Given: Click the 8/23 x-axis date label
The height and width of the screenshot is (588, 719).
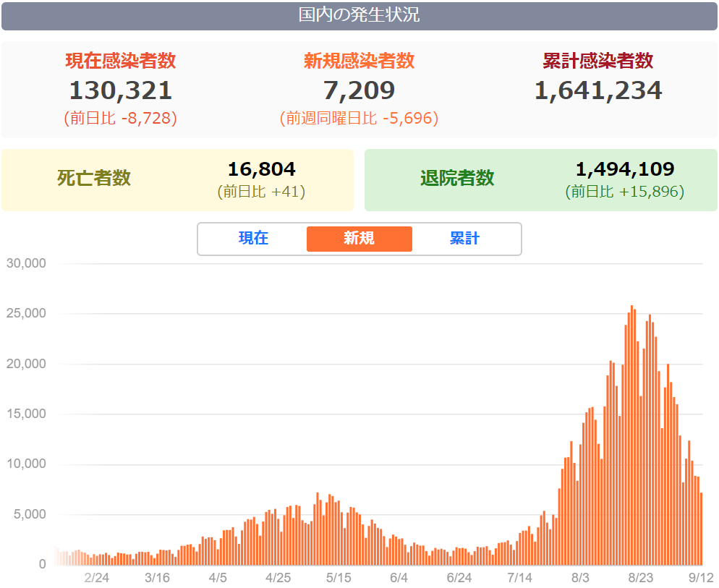Looking at the screenshot, I should [x=641, y=577].
